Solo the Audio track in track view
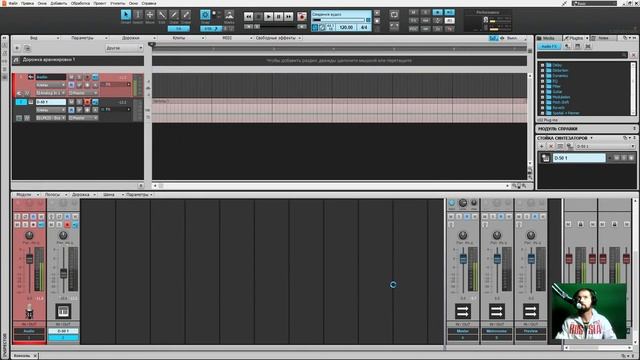This screenshot has width=640, height=360. [x=79, y=77]
